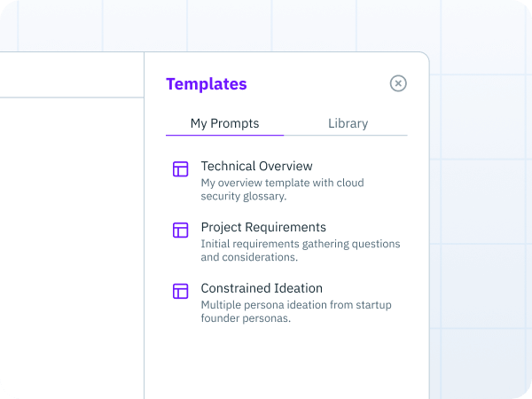532x399 pixels.
Task: Select the My Prompts tab
Action: pyautogui.click(x=224, y=123)
